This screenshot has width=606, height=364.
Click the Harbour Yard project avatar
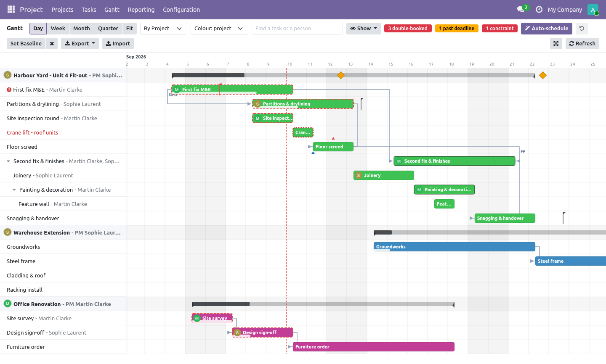click(x=8, y=75)
